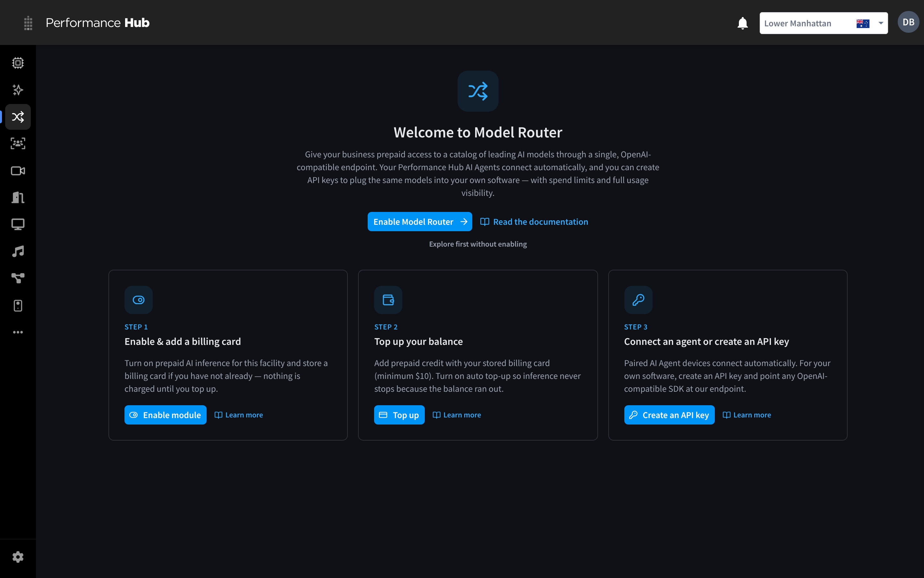The width and height of the screenshot is (924, 578).
Task: Open Learn more under Step 1
Action: pyautogui.click(x=239, y=415)
